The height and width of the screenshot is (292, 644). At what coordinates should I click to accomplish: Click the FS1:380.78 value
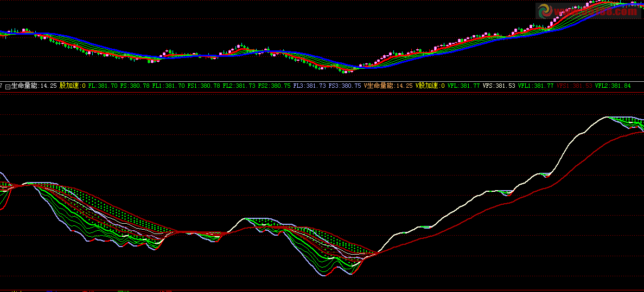204,86
